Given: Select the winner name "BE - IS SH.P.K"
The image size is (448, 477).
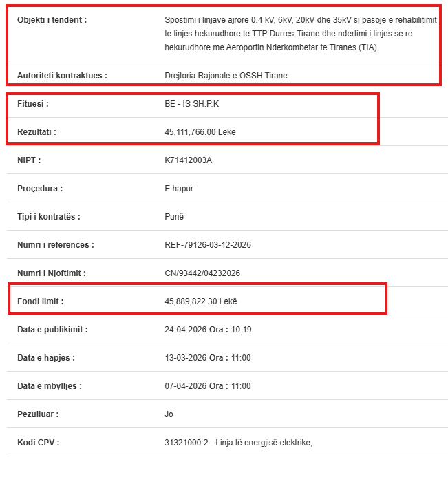Looking at the screenshot, I should click(192, 103).
